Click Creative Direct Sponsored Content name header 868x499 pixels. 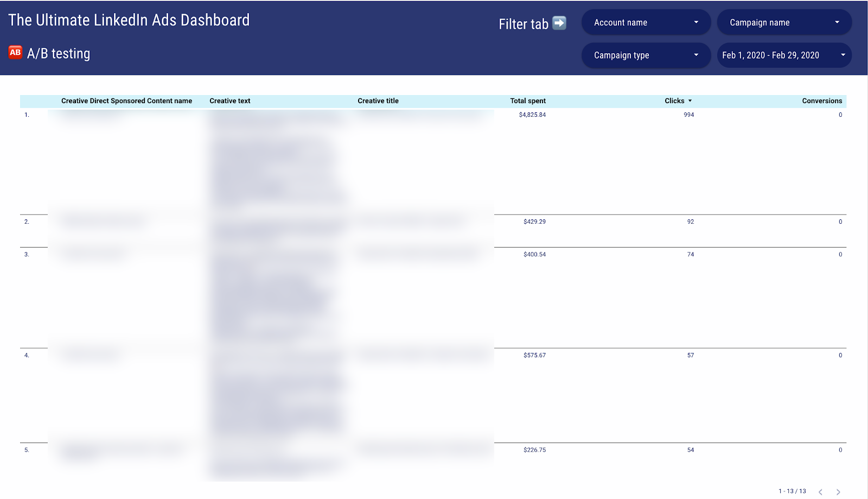pos(126,101)
